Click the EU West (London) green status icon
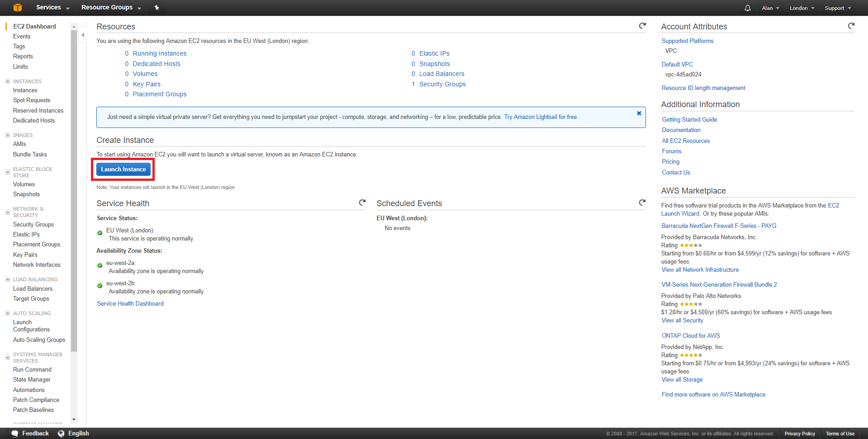This screenshot has width=868, height=439. pyautogui.click(x=100, y=233)
